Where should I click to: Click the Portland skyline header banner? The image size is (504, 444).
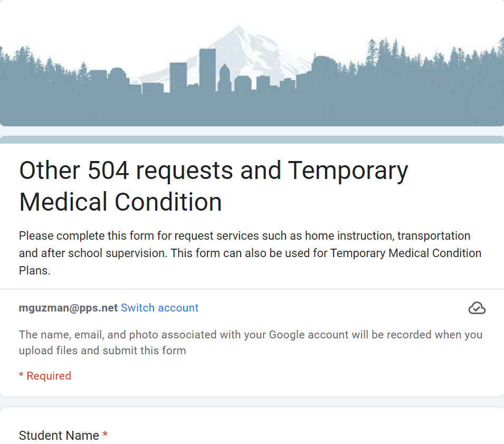252,63
